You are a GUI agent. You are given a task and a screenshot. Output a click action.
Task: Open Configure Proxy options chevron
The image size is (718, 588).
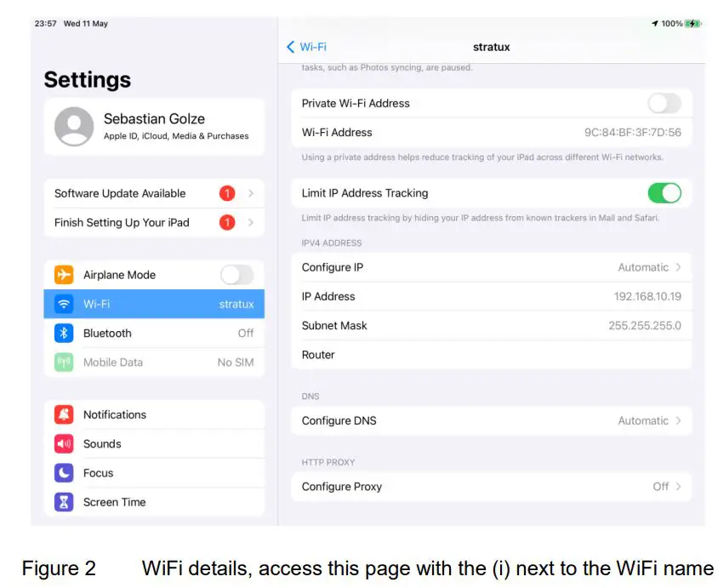pyautogui.click(x=678, y=487)
